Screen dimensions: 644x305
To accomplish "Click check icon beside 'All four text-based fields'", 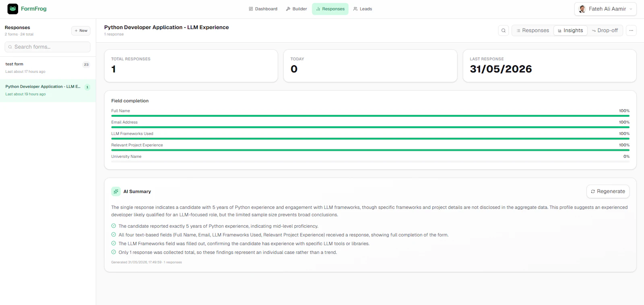I will (114, 235).
